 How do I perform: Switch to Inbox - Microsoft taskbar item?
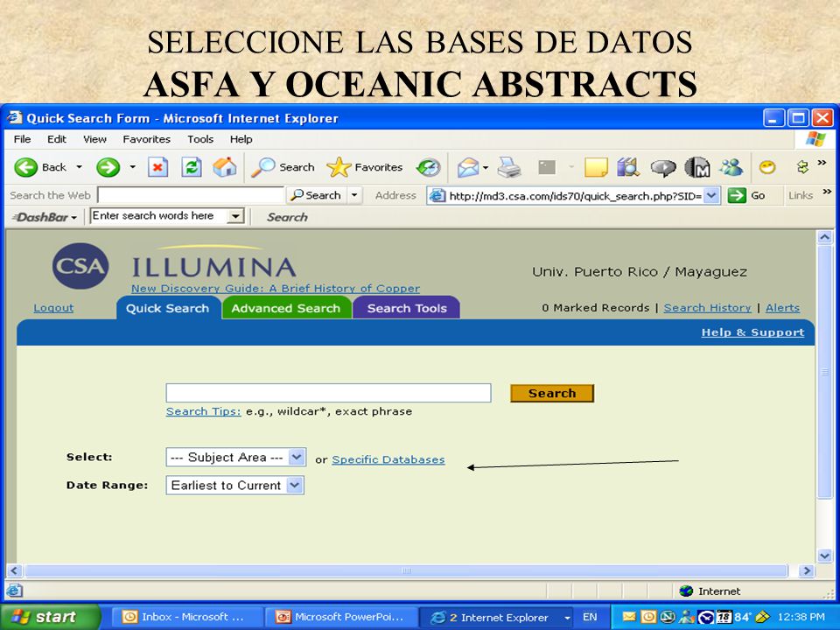tap(187, 617)
